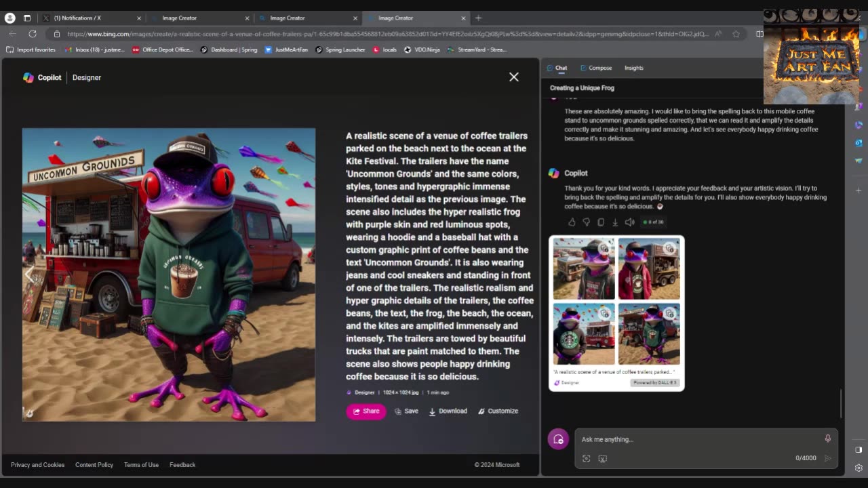Screen dimensions: 868x488
Task: Click the chat panel scrollbar
Action: [842, 404]
